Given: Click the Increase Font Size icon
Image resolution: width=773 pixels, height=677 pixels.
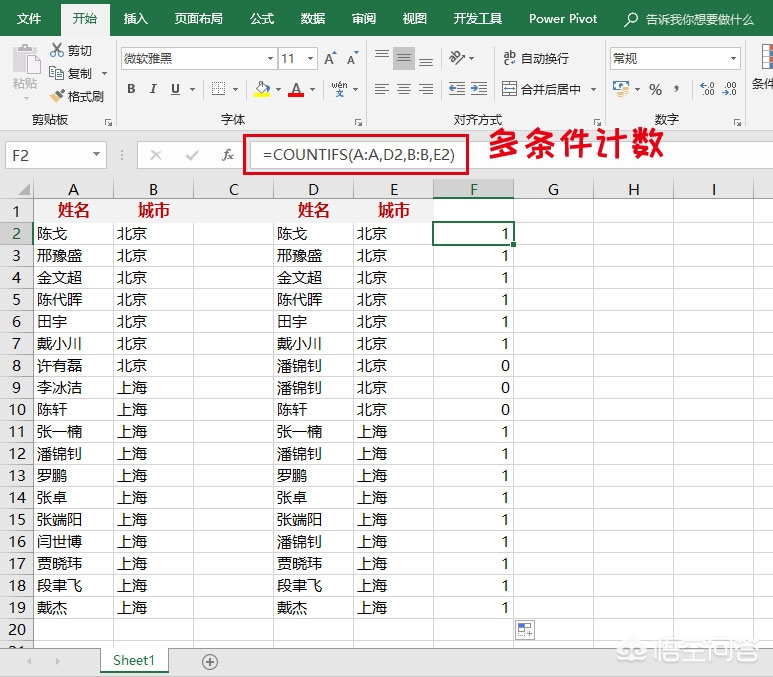Looking at the screenshot, I should point(331,58).
